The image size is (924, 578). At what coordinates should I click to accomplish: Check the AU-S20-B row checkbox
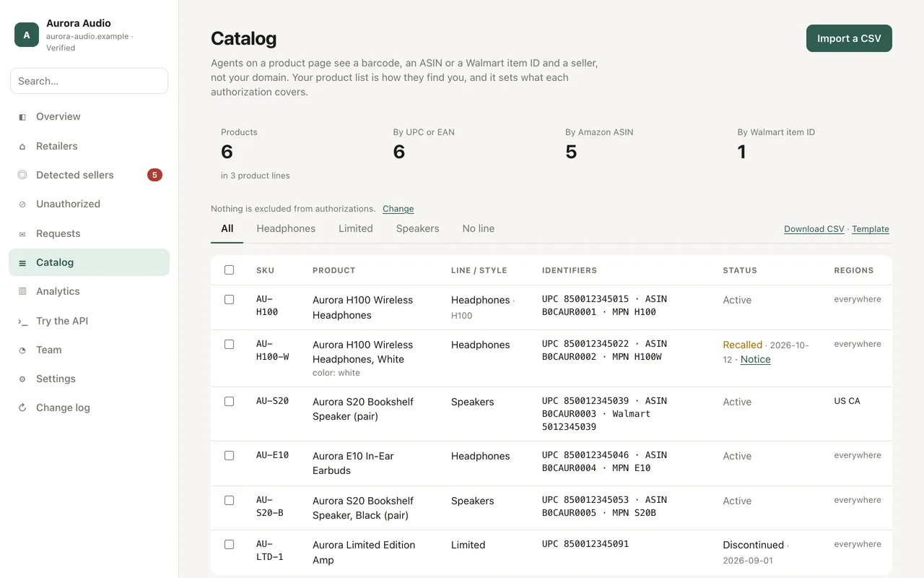click(229, 500)
